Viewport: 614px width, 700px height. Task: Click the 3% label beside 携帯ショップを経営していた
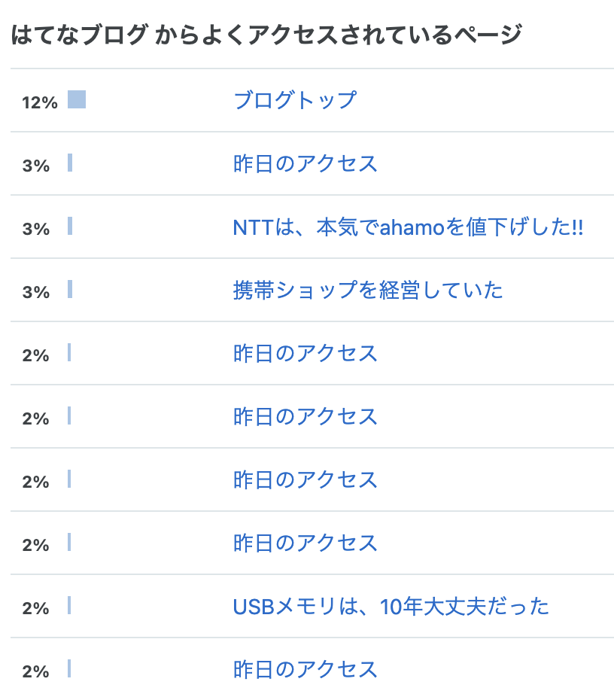pos(35,292)
